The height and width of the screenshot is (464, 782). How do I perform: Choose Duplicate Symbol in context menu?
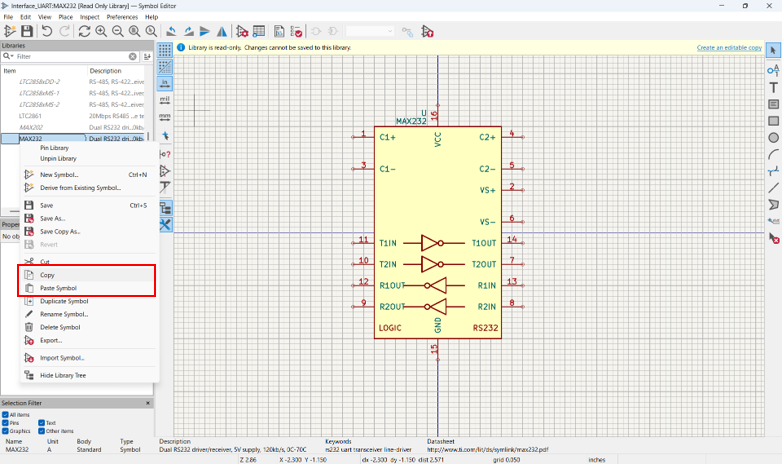pyautogui.click(x=88, y=301)
